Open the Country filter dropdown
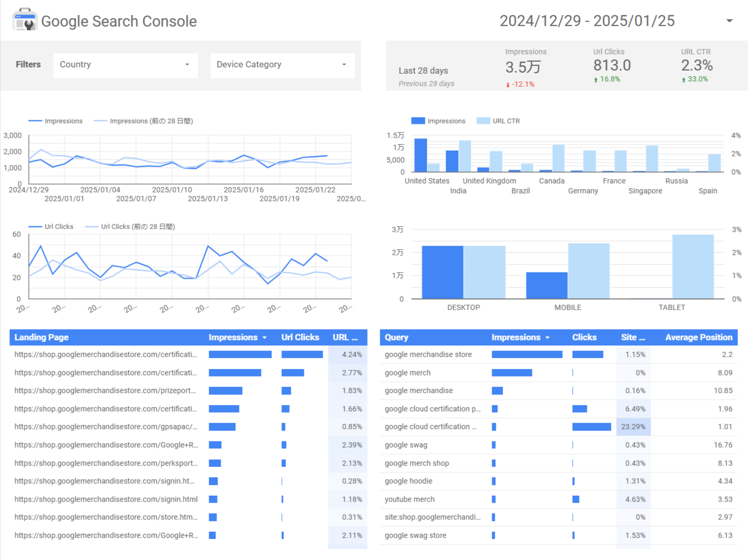 [x=126, y=65]
